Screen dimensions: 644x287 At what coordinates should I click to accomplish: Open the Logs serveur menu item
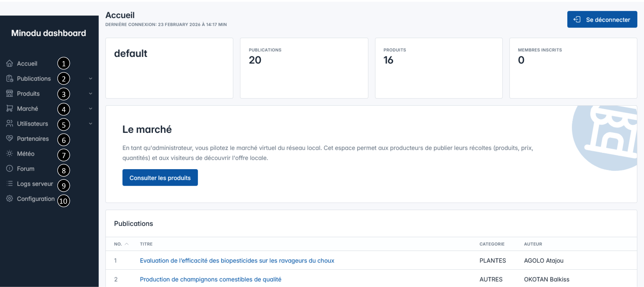click(35, 184)
